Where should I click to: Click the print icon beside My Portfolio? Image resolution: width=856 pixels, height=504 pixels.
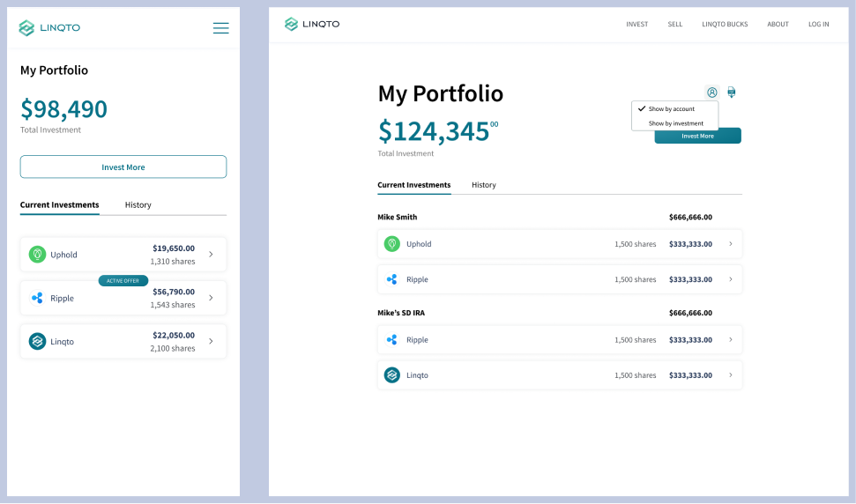coord(732,93)
